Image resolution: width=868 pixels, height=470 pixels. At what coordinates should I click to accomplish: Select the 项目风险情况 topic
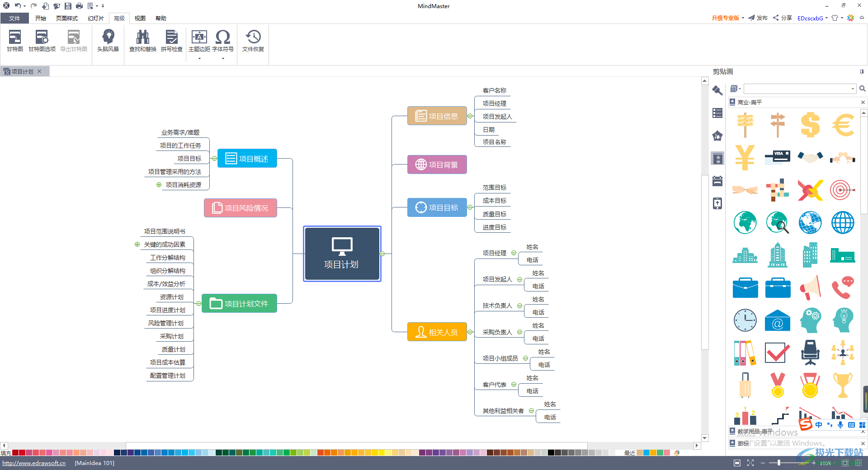click(241, 208)
